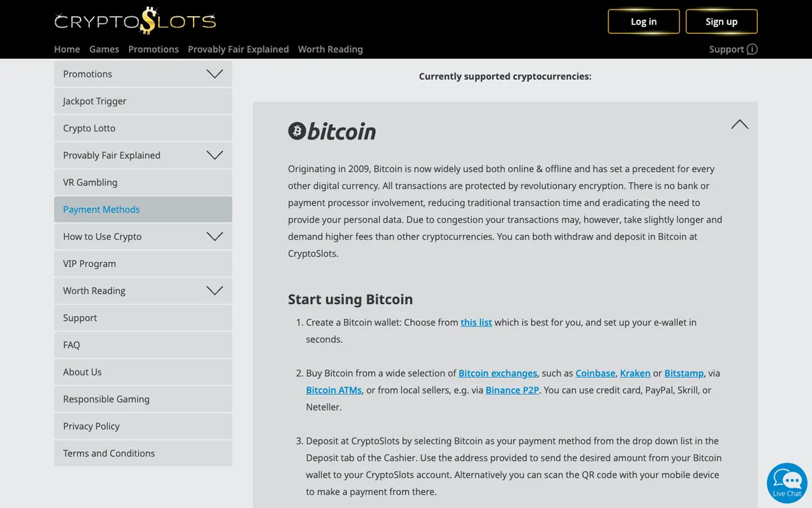Image resolution: width=812 pixels, height=508 pixels.
Task: Click the Support info icon
Action: 752,49
